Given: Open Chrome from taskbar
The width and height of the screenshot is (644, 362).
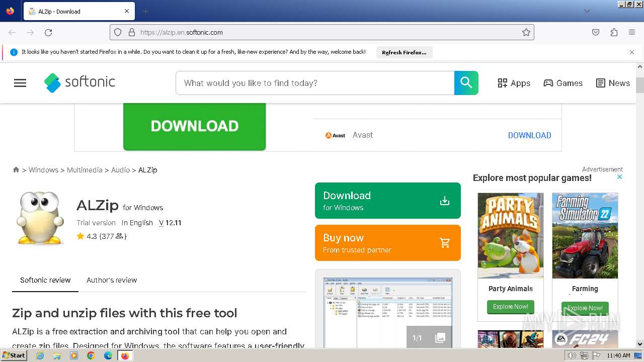Looking at the screenshot, I should 91,355.
